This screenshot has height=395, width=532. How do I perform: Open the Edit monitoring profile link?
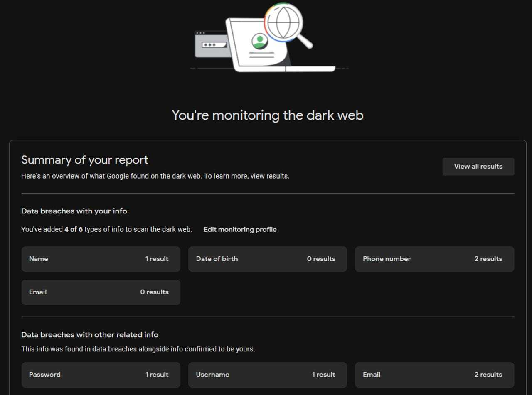(x=240, y=229)
